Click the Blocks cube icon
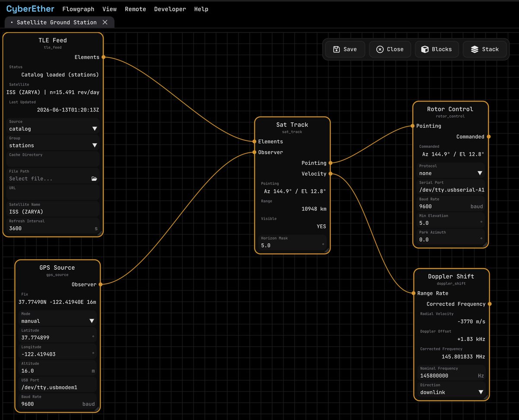519x420 pixels. [425, 49]
